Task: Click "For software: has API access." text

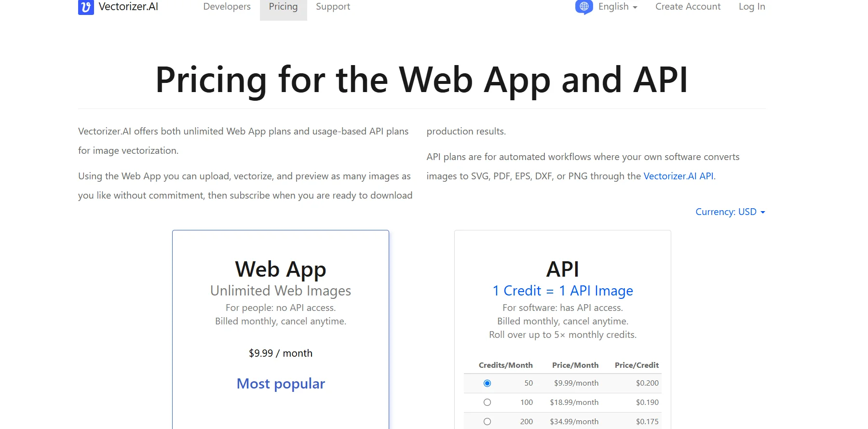Action: point(563,308)
